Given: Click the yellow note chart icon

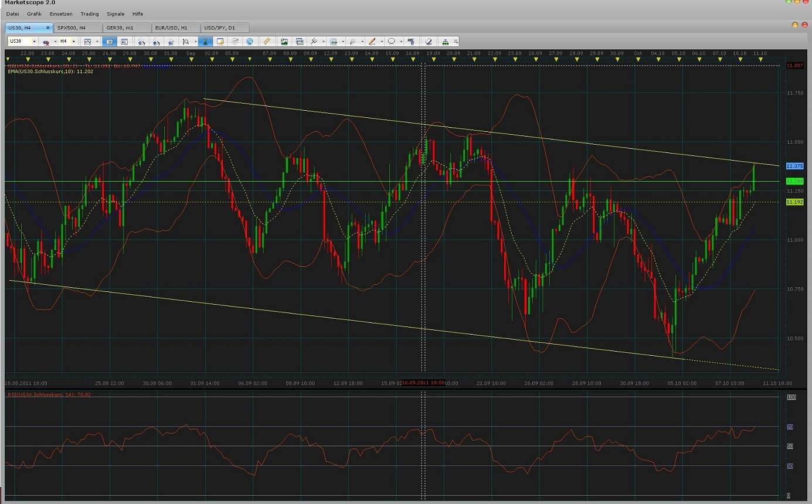Looking at the screenshot, I should (x=220, y=42).
